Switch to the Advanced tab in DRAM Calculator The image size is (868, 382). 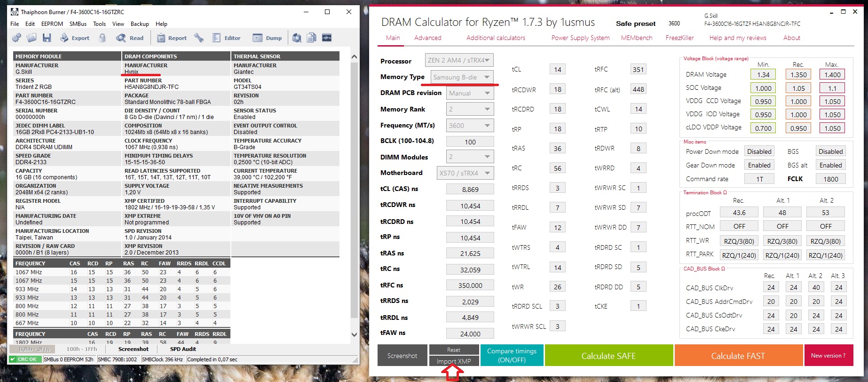point(428,38)
